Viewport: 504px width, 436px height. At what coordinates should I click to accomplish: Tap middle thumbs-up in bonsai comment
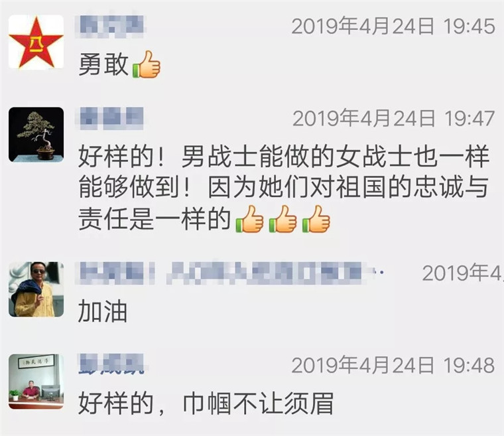click(x=283, y=219)
